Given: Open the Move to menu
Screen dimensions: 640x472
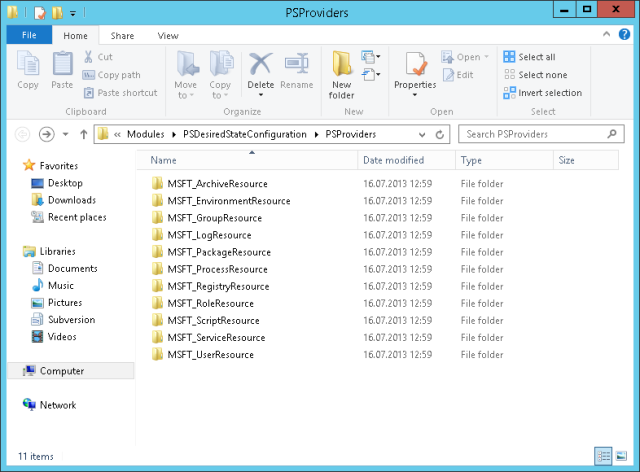Looking at the screenshot, I should pos(186,75).
